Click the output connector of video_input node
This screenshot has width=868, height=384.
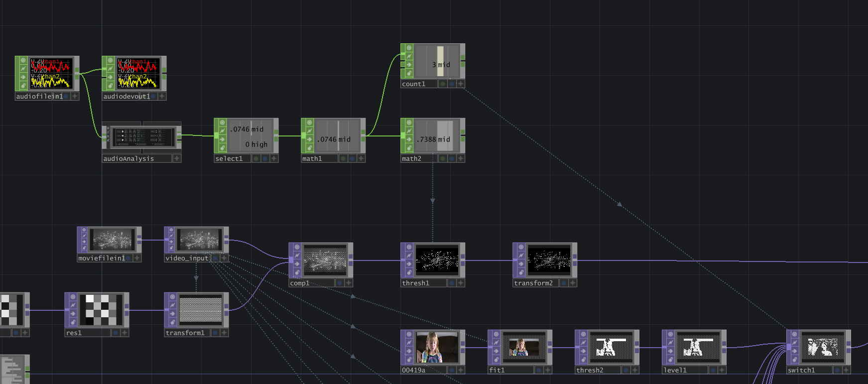pyautogui.click(x=227, y=239)
